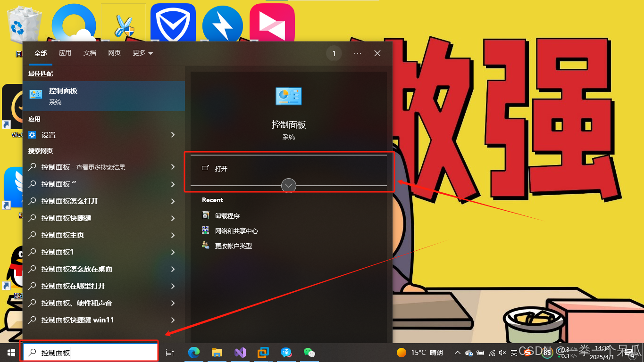This screenshot has height=362, width=644.
Task: Select the 控制面板 best match result
Action: tap(104, 96)
